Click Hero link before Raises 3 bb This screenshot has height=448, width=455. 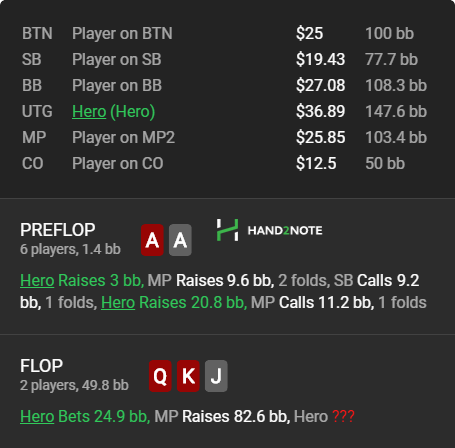[x=37, y=280]
